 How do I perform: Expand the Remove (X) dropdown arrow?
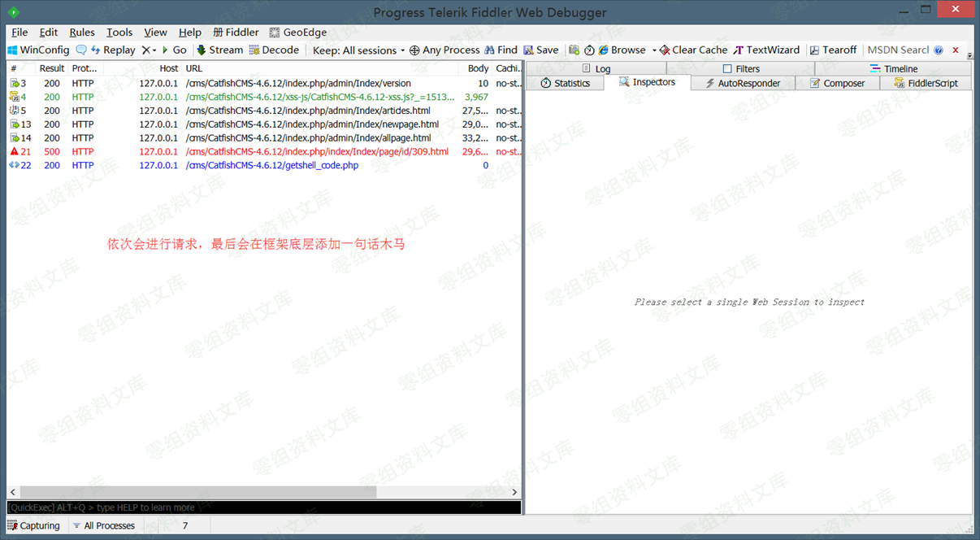click(x=154, y=50)
